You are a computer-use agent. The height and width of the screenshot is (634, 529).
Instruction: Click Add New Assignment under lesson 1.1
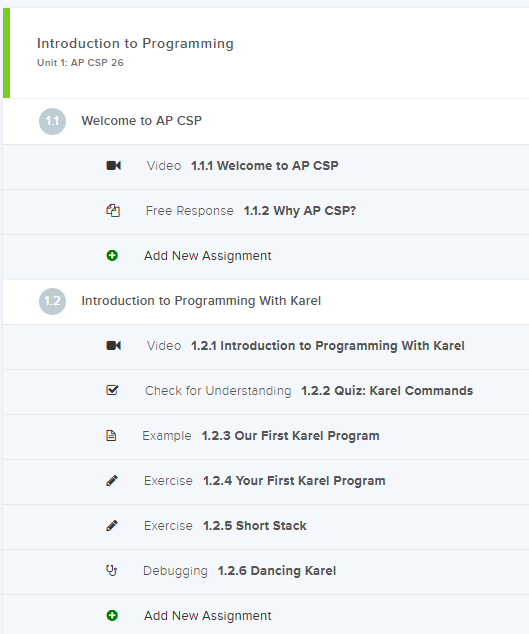tap(207, 256)
